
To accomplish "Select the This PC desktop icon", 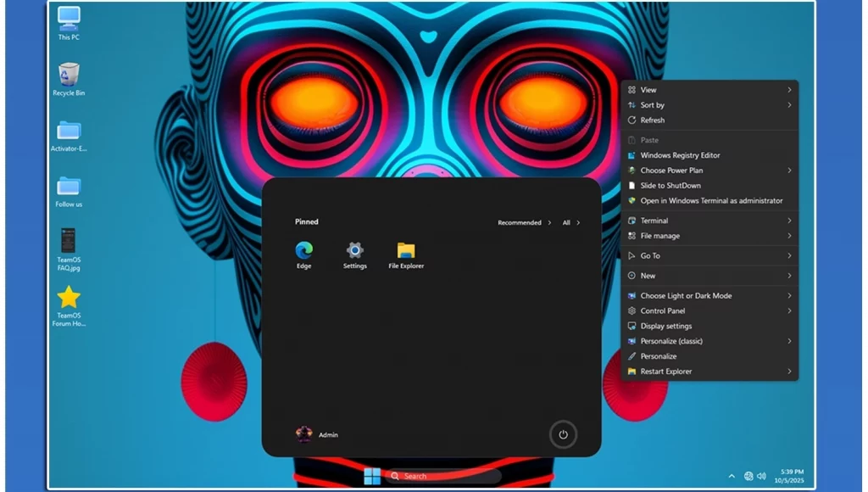I will click(69, 20).
